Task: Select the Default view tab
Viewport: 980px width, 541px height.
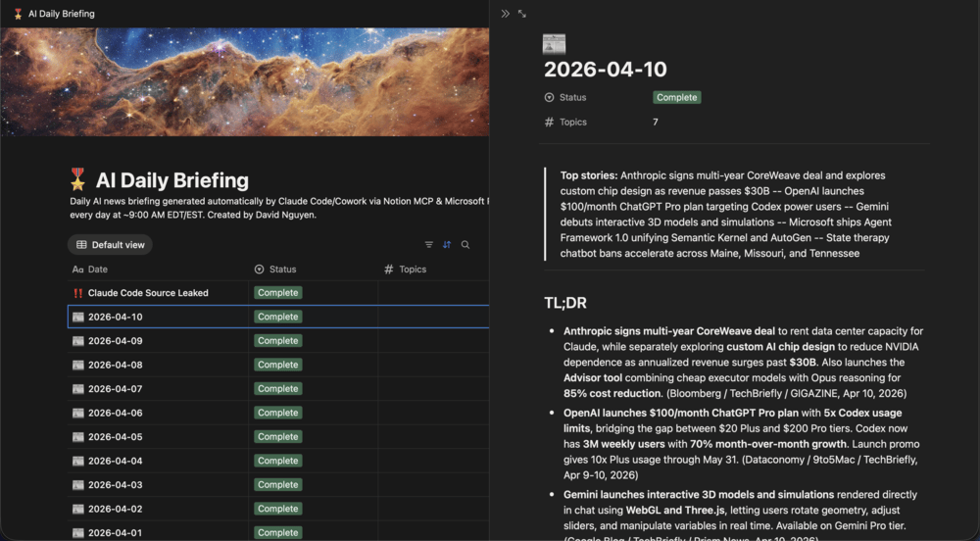Action: tap(110, 245)
